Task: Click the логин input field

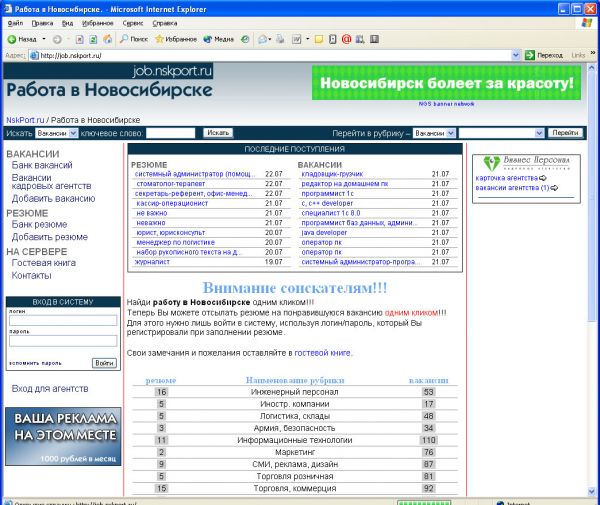Action: (x=63, y=321)
